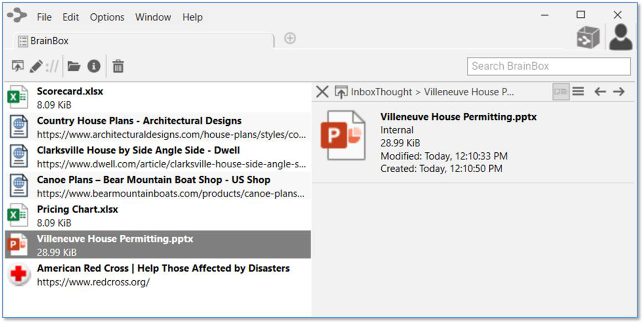Close the preview pane with X
The width and height of the screenshot is (644, 324).
pos(322,92)
